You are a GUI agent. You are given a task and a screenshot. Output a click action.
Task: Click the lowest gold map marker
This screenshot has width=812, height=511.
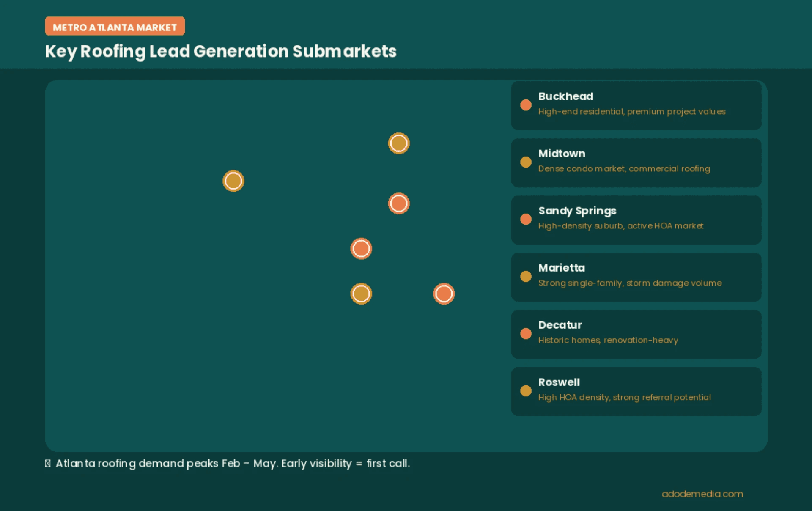(x=361, y=294)
